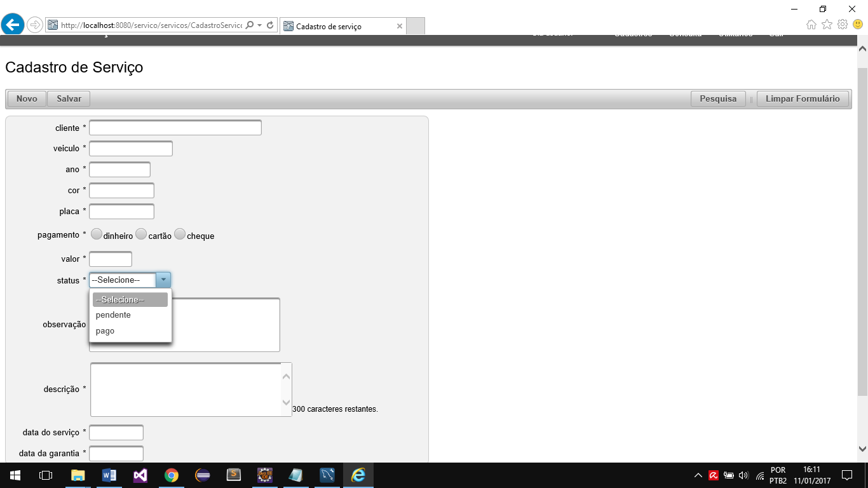Click the magnifier search icon in address bar
This screenshot has height=488, width=868.
[x=250, y=25]
